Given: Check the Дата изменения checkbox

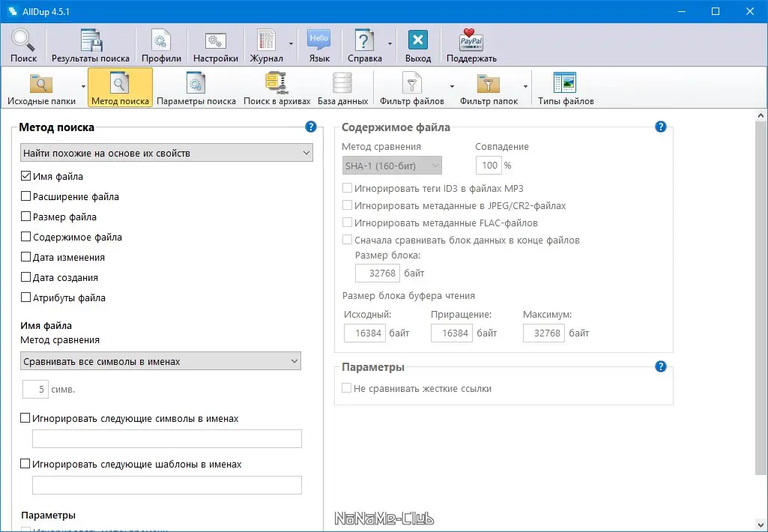Looking at the screenshot, I should (26, 257).
